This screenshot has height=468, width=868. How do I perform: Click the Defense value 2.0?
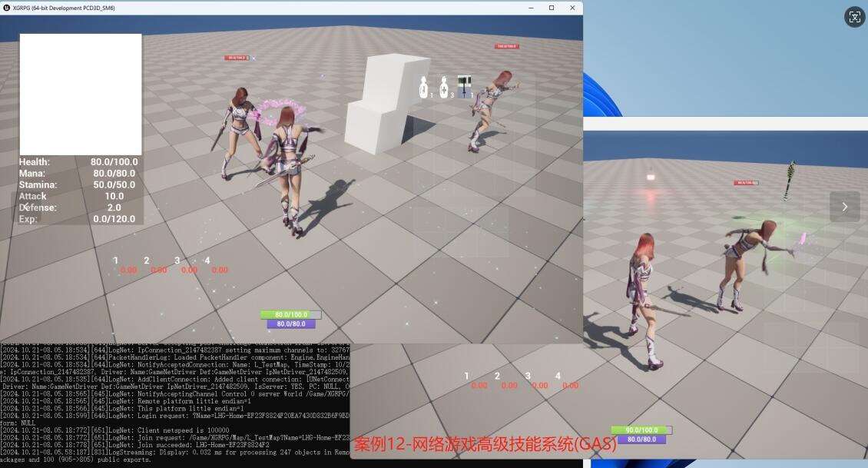(x=114, y=207)
